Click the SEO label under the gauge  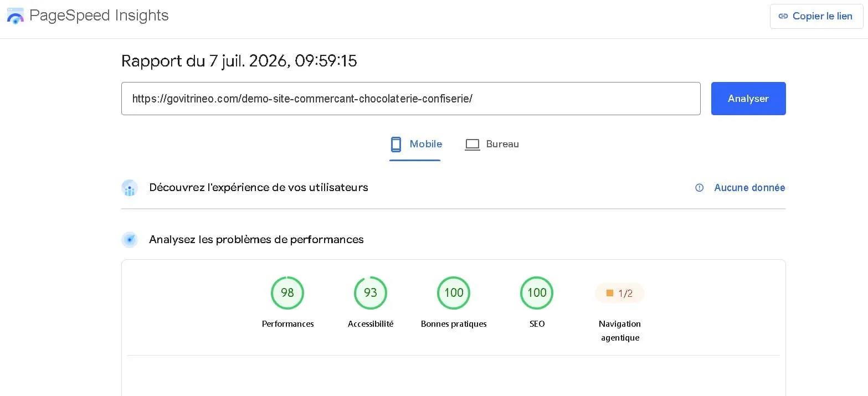[x=537, y=324]
